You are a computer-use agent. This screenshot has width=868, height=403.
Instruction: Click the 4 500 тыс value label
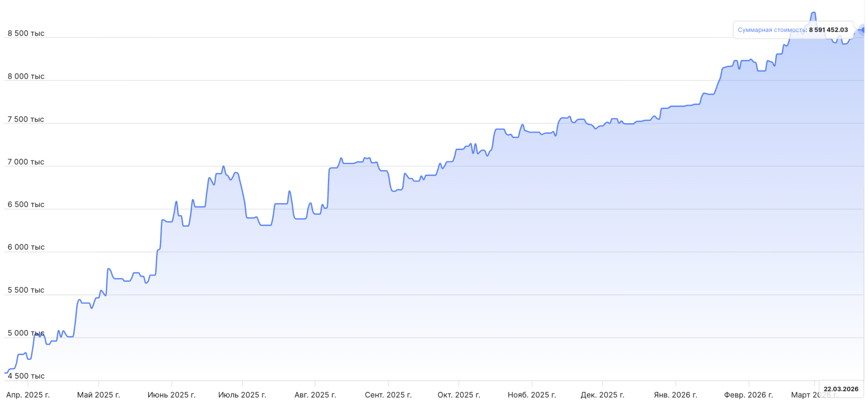pos(26,376)
